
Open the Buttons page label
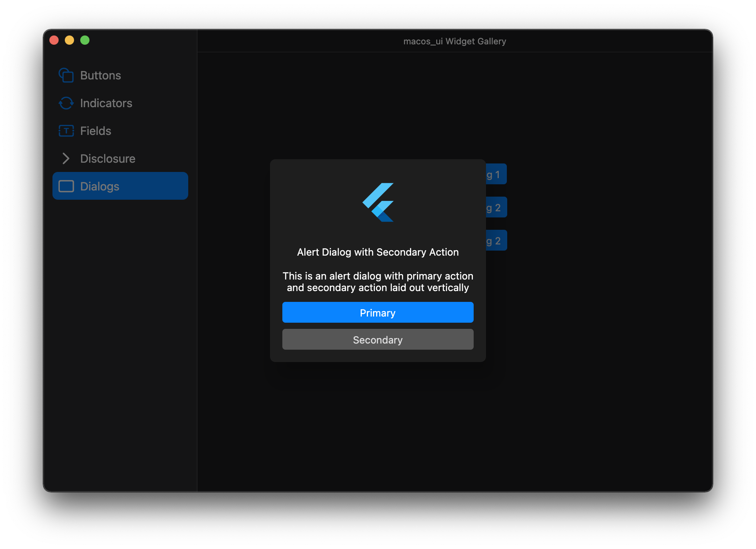(x=100, y=75)
